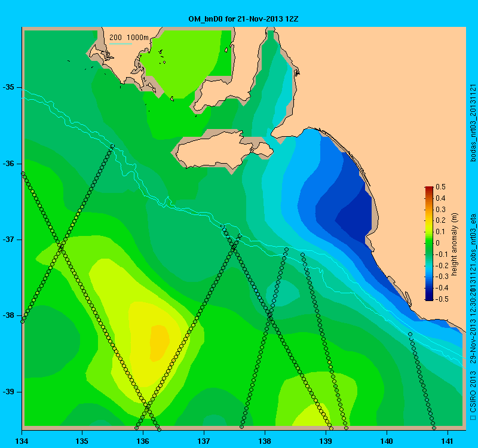Select the -35 latitude axis label
Screen dimensions: 478x448
click(8, 87)
